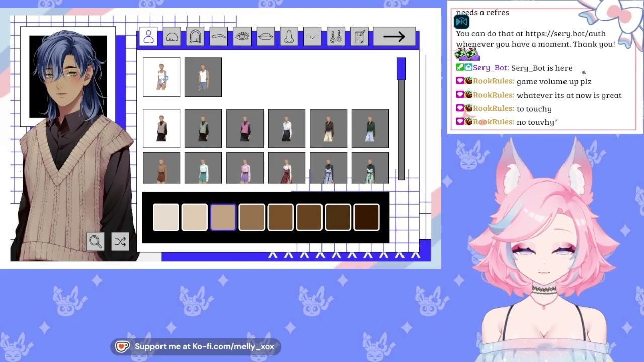Pick the medium brown skin tone swatch
Screen dimensions: 644x362
coord(281,217)
